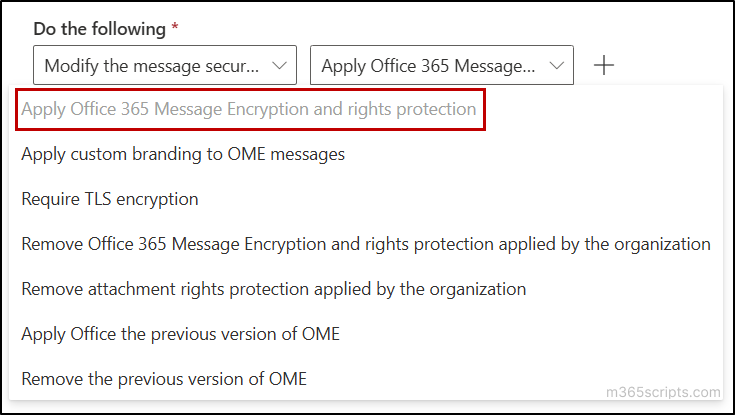Select 'Apply Office the previous version of OME'

tap(180, 334)
